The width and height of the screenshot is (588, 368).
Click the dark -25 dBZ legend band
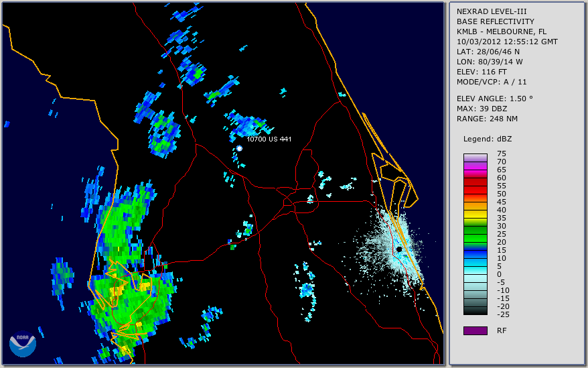pos(475,311)
